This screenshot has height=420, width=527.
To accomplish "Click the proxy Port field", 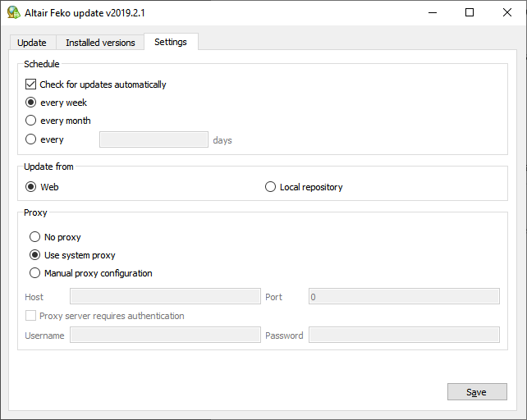I will (x=404, y=296).
